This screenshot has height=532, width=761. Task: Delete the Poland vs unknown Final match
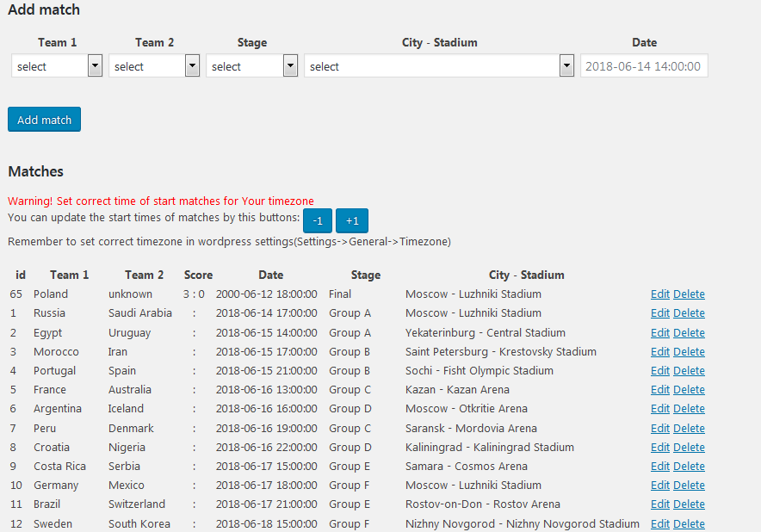(x=689, y=294)
